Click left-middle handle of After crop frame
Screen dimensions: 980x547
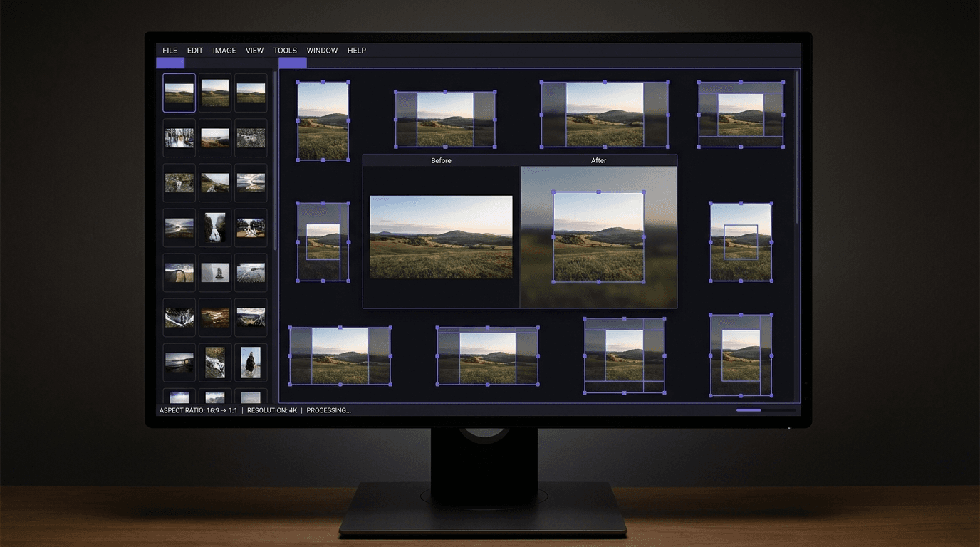click(553, 237)
